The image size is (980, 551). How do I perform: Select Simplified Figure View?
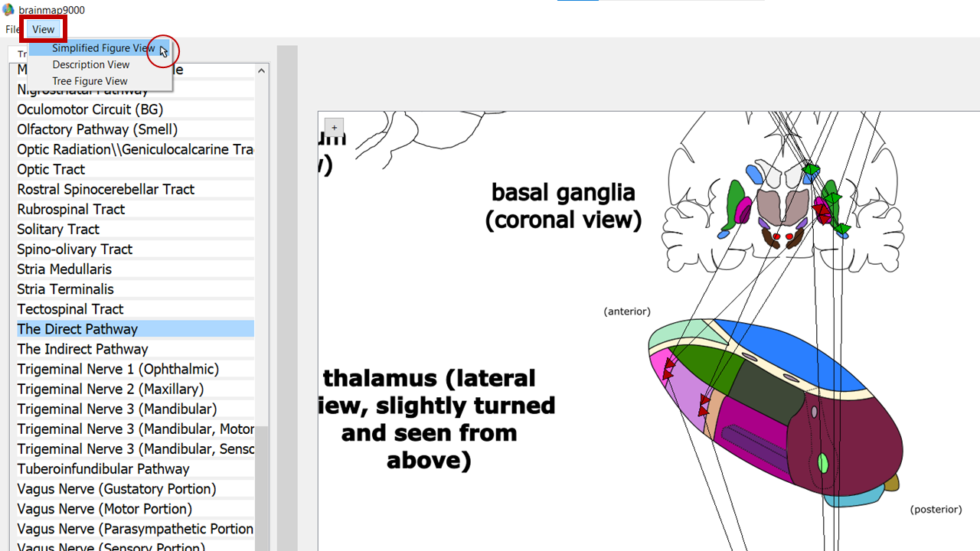pos(103,48)
